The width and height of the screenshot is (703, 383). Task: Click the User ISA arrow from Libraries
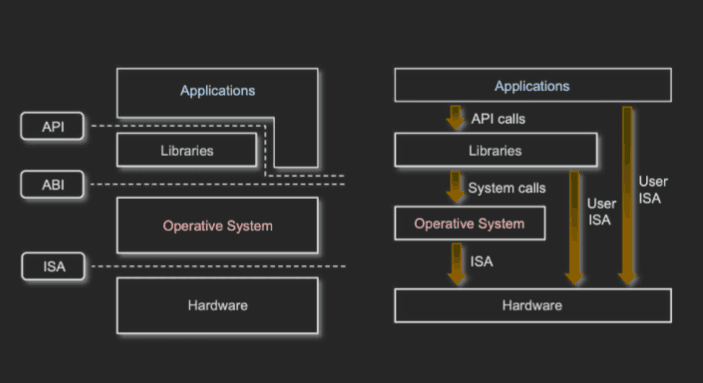point(574,228)
